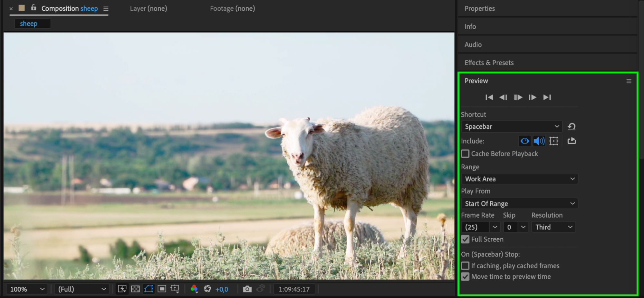Expand the Effects & Presets panel
This screenshot has height=298, width=644.
tap(489, 63)
